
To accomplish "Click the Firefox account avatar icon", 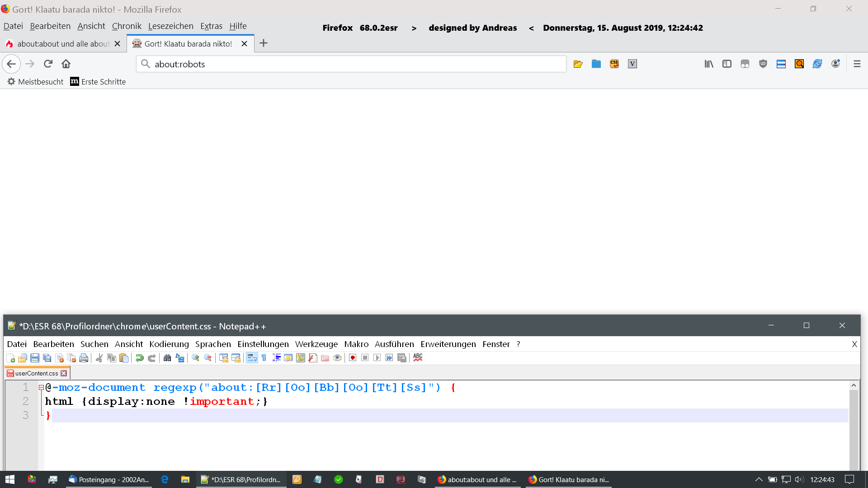I will (835, 64).
